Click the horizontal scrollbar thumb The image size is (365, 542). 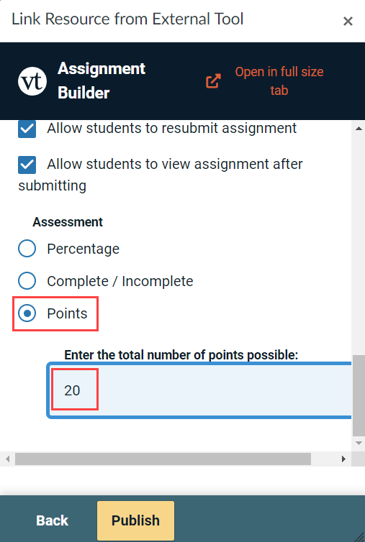(x=163, y=459)
